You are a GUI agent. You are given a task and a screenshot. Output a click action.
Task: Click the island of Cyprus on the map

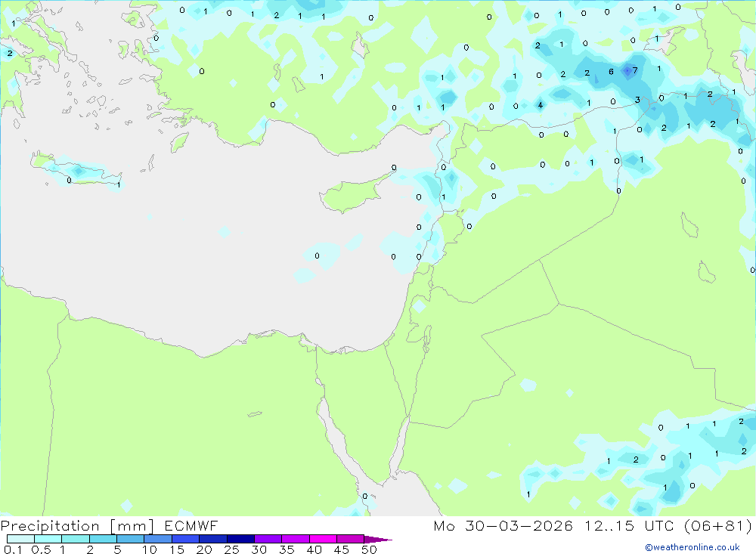352,193
